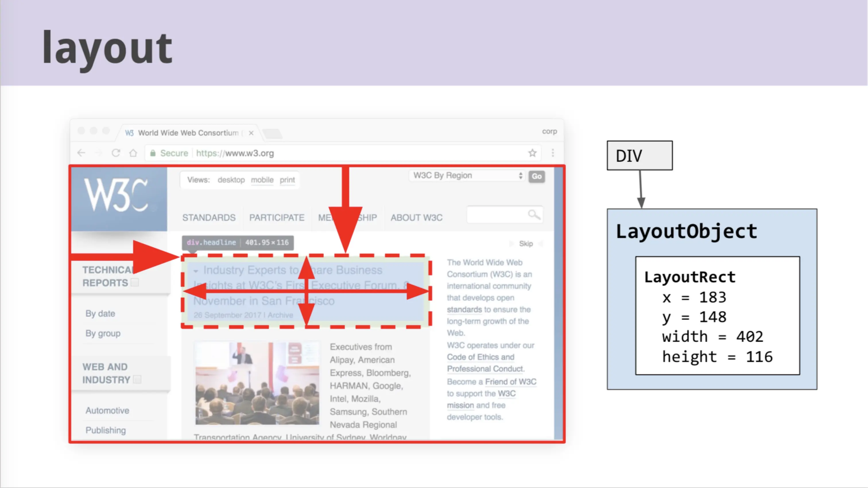Viewport: 868px width, 488px height.
Task: Click the W3C mission link
Action: [x=481, y=399]
